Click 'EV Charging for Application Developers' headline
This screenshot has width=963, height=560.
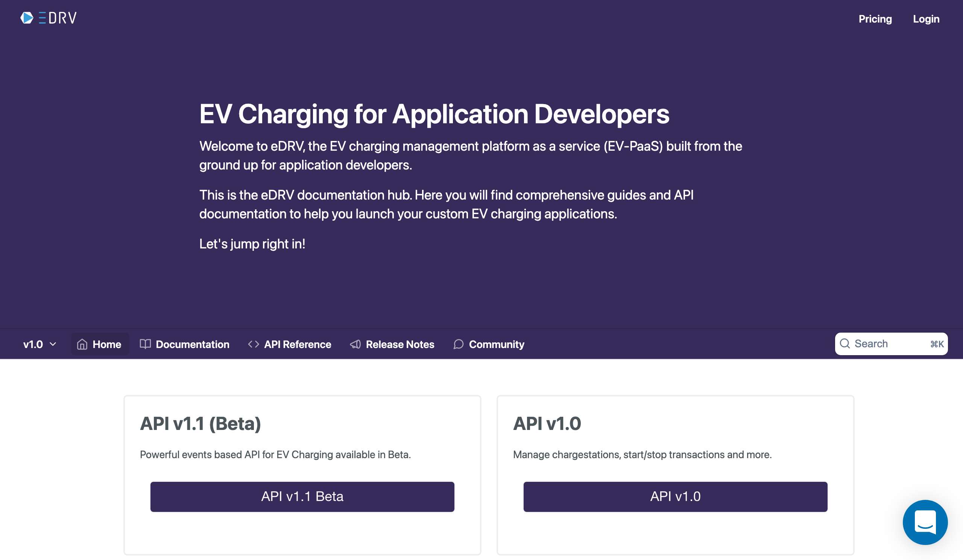pyautogui.click(x=434, y=114)
